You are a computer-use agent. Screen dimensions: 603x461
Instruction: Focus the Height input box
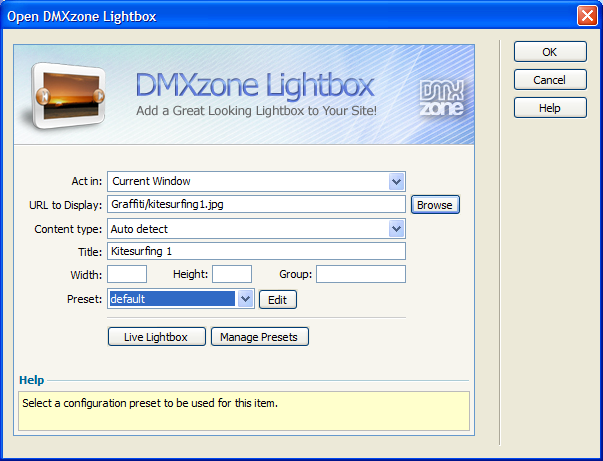[x=232, y=274]
